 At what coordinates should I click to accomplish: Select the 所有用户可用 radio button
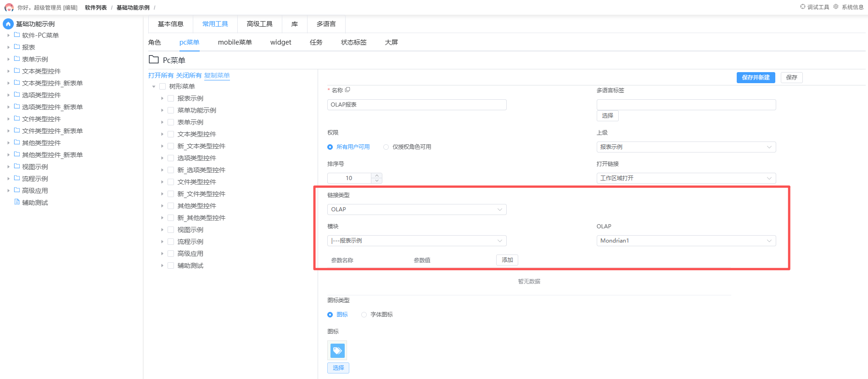pos(330,147)
